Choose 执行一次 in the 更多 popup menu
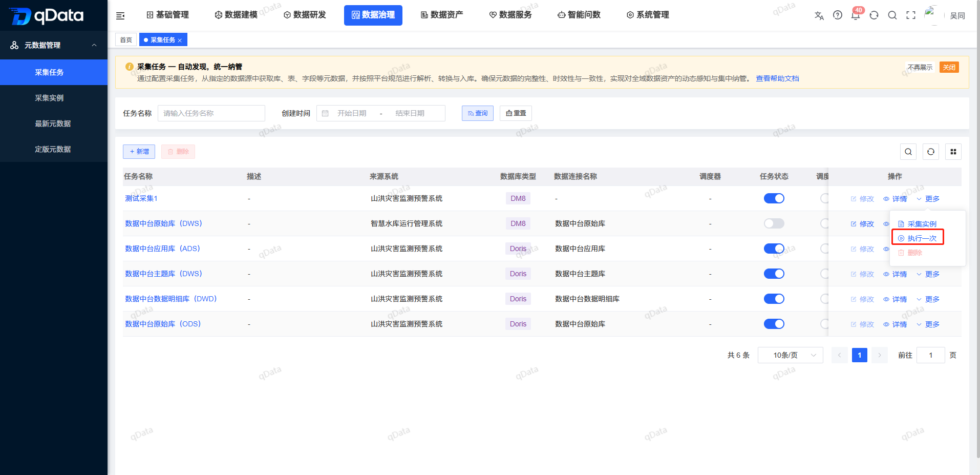This screenshot has width=980, height=475. tap(917, 238)
